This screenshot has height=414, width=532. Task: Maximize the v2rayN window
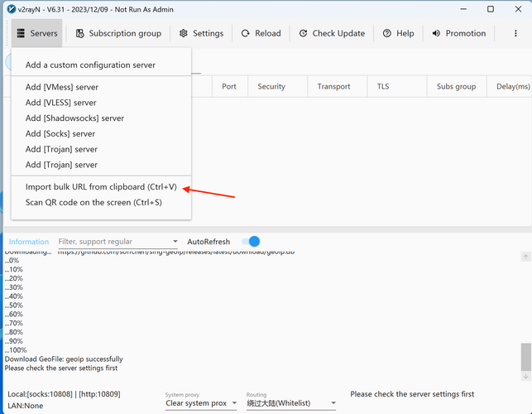pos(491,9)
